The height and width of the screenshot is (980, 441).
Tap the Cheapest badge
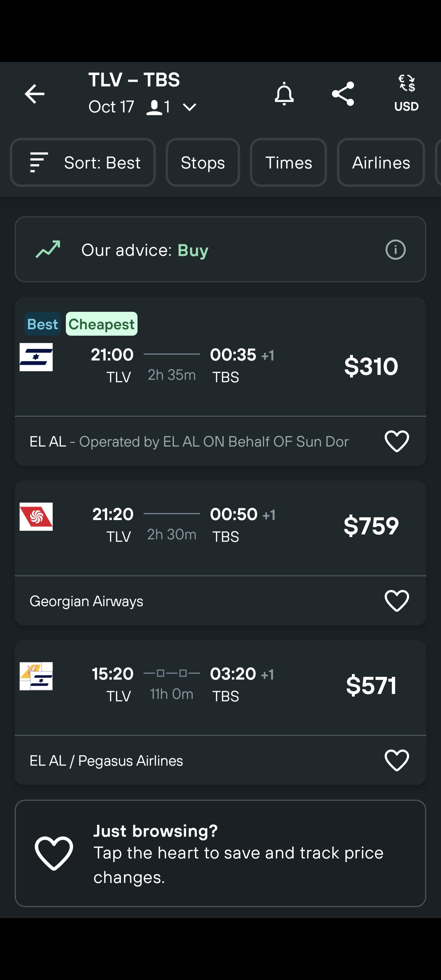102,324
